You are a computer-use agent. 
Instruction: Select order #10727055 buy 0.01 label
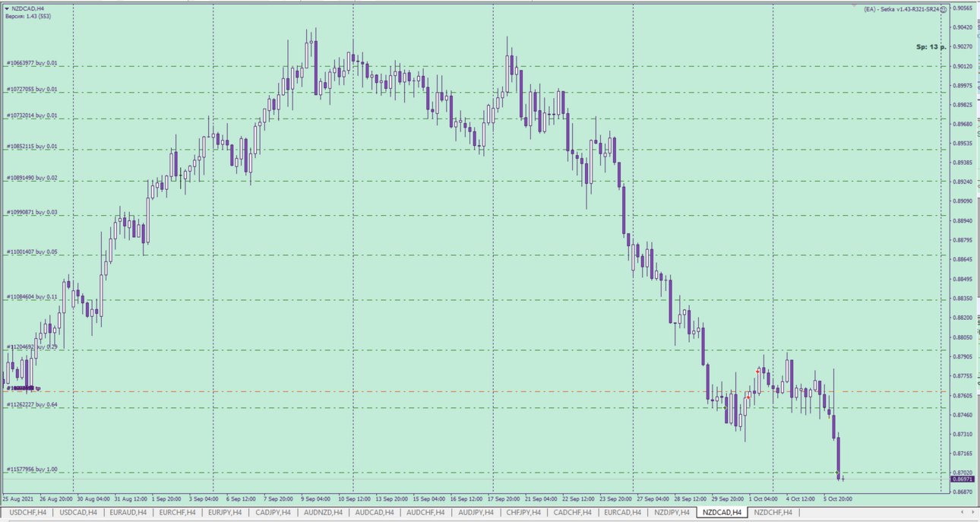[x=32, y=90]
